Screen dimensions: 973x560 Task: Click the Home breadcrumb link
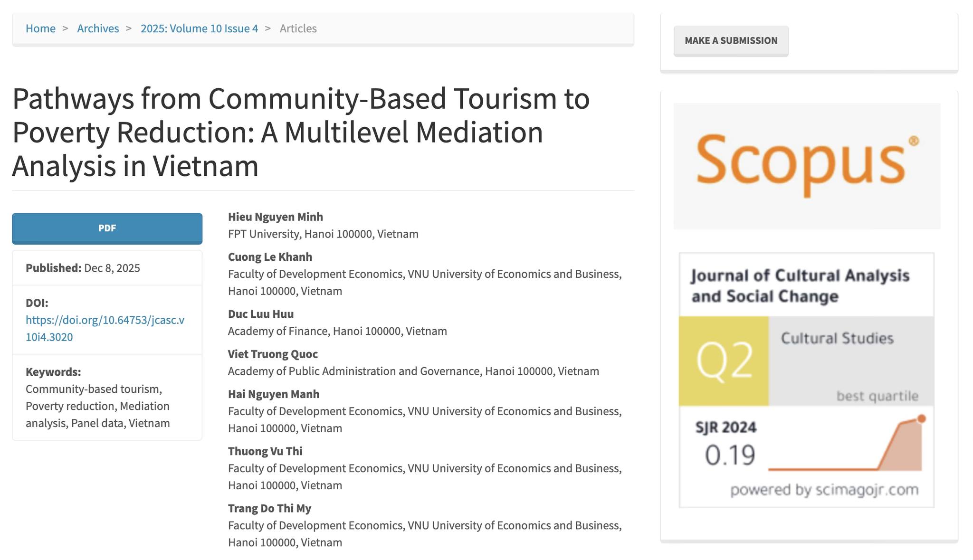click(40, 28)
